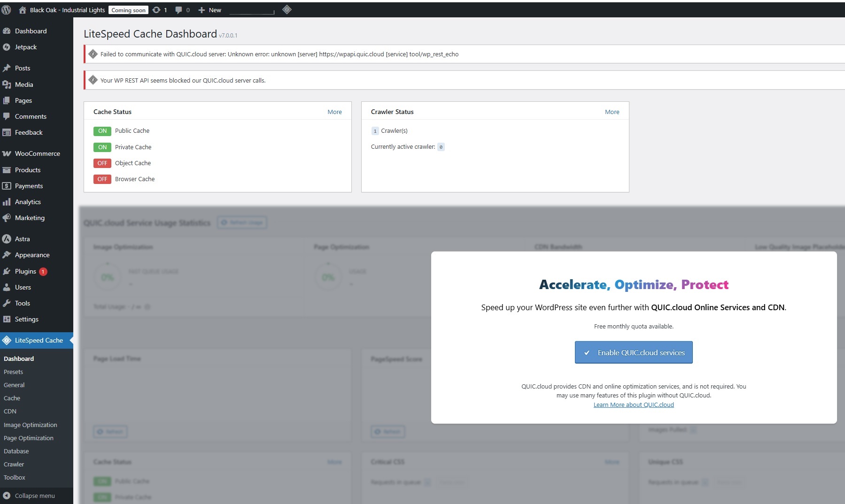Follow the Learn More about QUIC.cloud link
Image resolution: width=845 pixels, height=504 pixels.
click(634, 405)
